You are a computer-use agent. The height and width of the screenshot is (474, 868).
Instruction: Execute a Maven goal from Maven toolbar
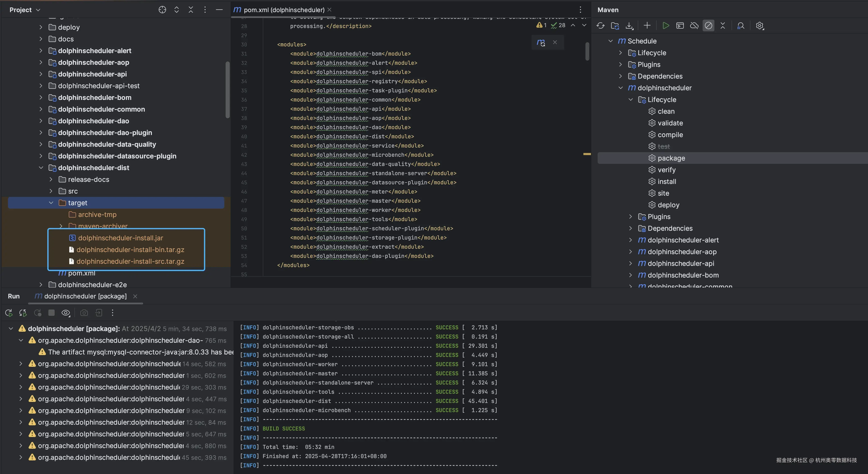tap(680, 25)
